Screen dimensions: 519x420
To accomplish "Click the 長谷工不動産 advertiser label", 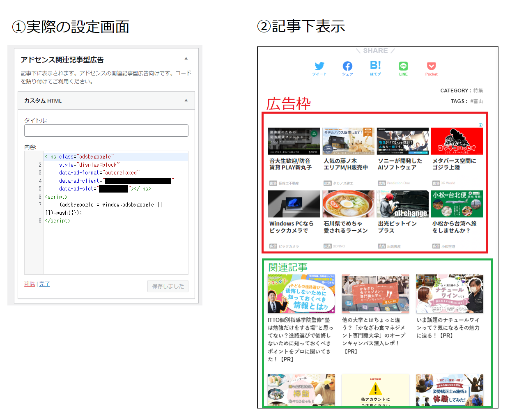I will [x=289, y=184].
